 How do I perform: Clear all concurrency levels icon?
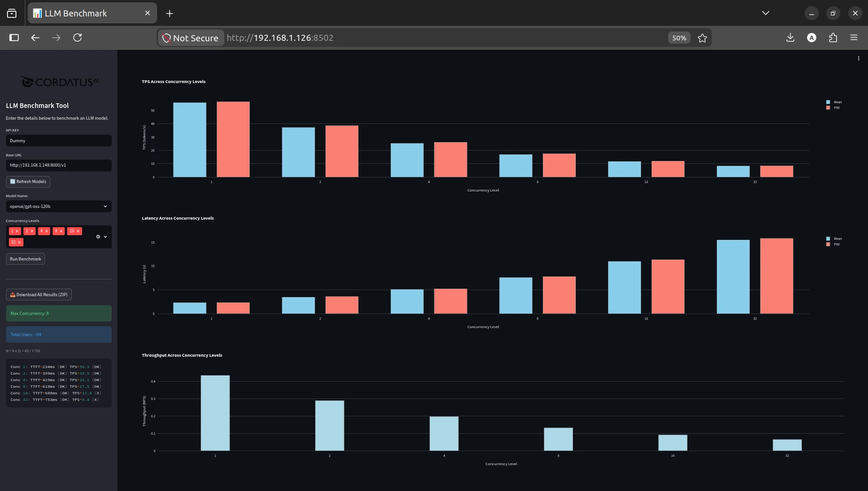[x=98, y=237]
